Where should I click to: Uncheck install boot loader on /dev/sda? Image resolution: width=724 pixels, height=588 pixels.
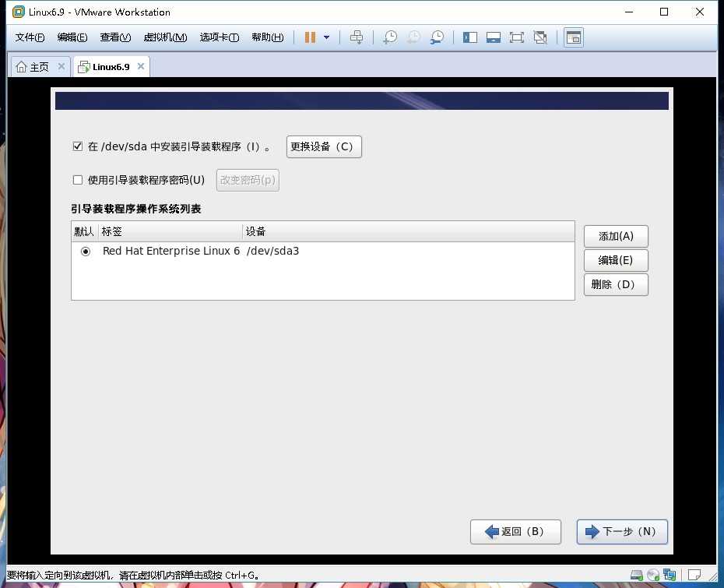tap(78, 146)
